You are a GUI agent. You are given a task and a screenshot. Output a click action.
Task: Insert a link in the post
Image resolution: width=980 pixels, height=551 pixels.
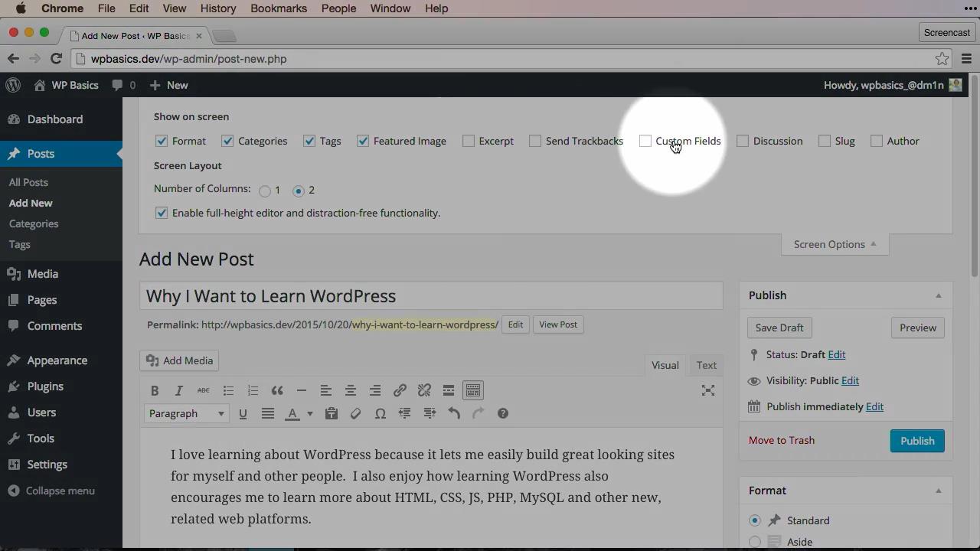[x=400, y=390]
